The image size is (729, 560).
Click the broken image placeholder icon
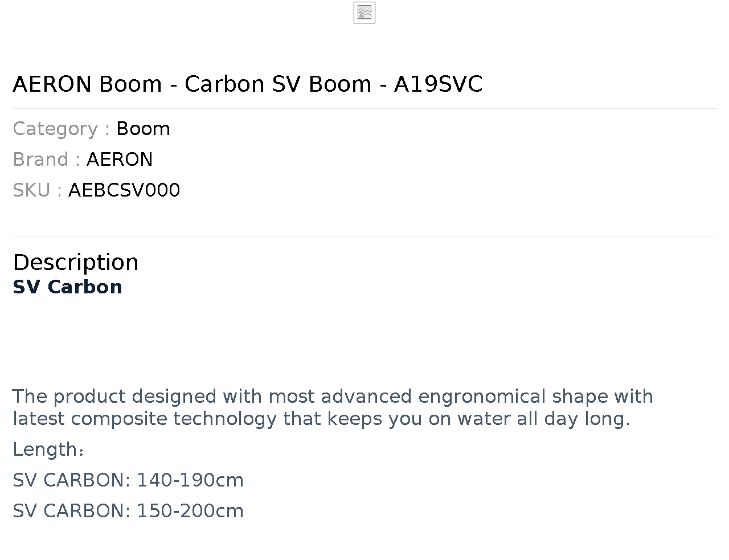(364, 13)
